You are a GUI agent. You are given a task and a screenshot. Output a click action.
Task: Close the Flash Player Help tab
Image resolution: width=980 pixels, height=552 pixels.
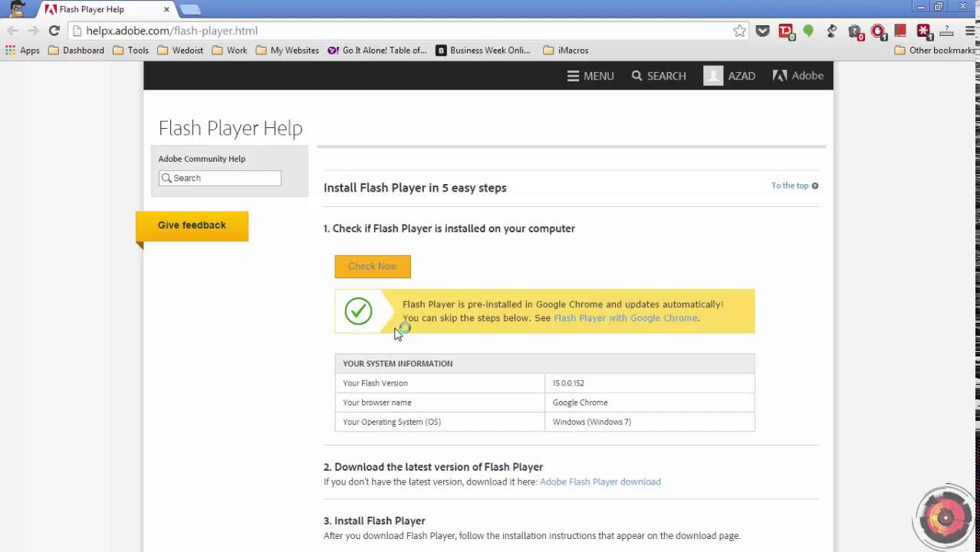pyautogui.click(x=166, y=10)
